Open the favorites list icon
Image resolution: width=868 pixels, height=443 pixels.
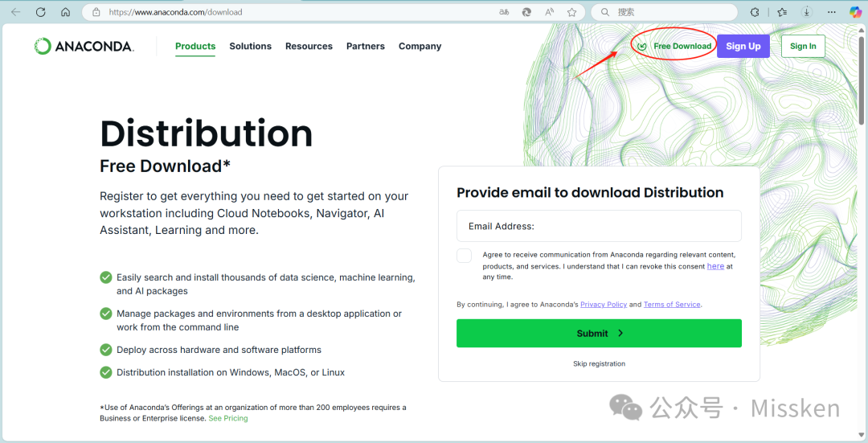point(782,11)
